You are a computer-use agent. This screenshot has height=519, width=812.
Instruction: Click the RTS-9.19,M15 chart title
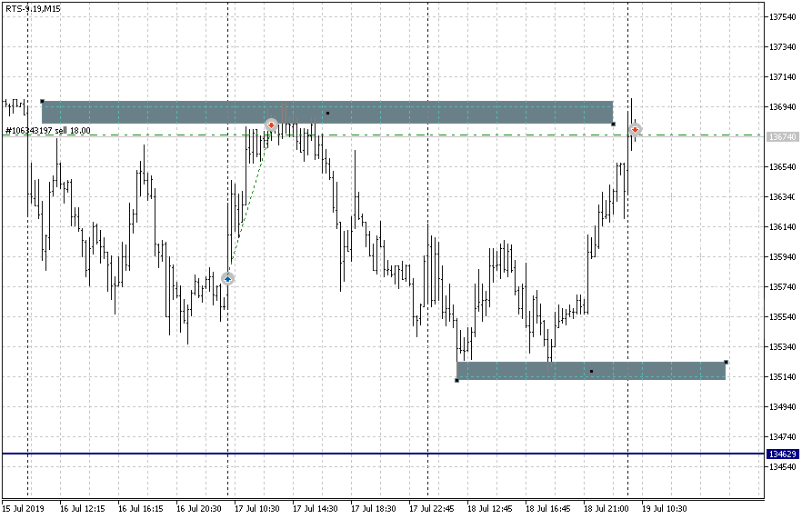point(35,8)
